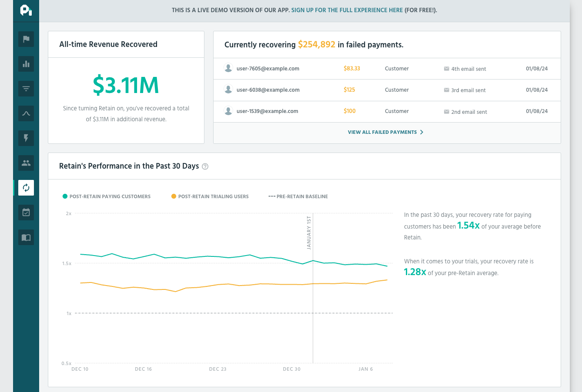This screenshot has width=582, height=392.
Task: Click the lightning bolt sidebar icon
Action: tap(26, 138)
